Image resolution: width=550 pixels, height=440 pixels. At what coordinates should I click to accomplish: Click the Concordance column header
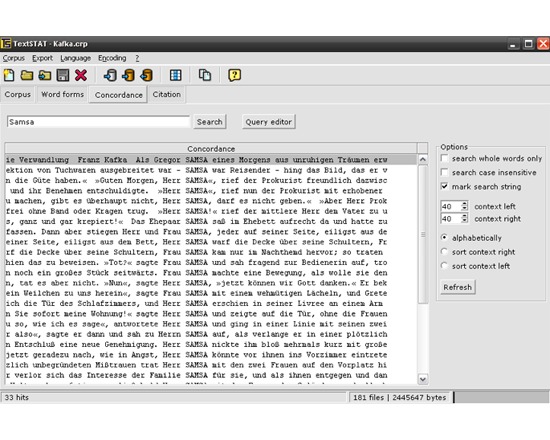pyautogui.click(x=211, y=149)
